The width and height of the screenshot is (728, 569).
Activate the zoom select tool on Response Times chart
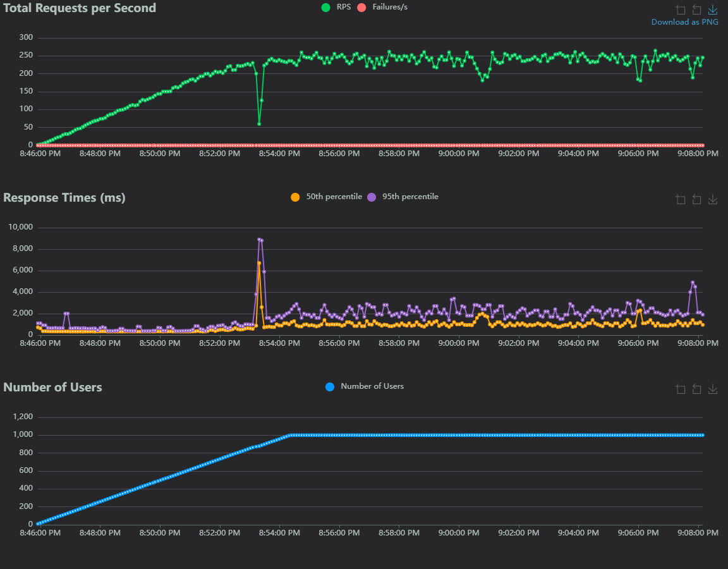(681, 199)
